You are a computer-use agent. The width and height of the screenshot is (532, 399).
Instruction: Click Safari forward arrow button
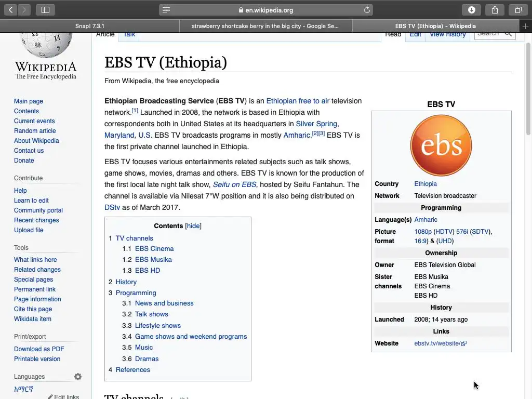pyautogui.click(x=24, y=10)
